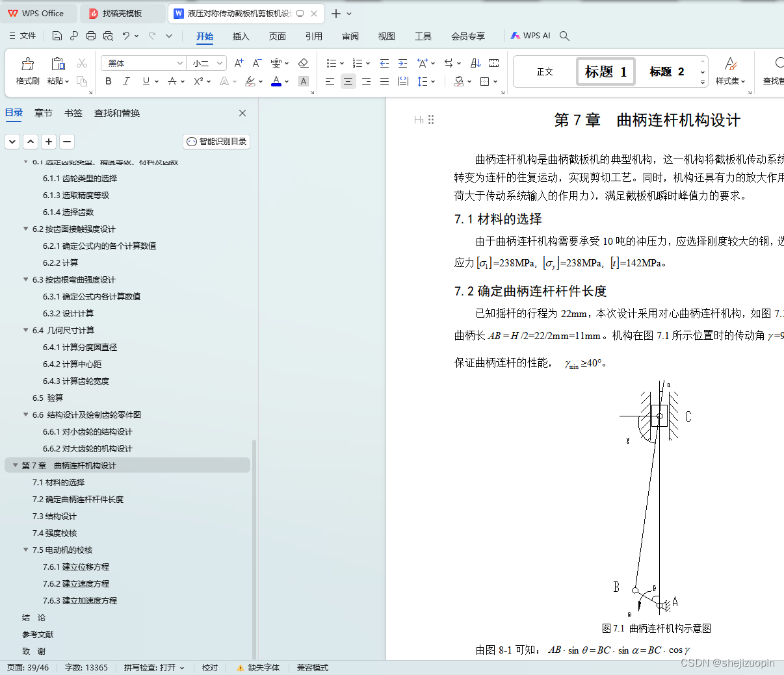The width and height of the screenshot is (784, 675).
Task: Align paragraph right
Action: pos(367,81)
